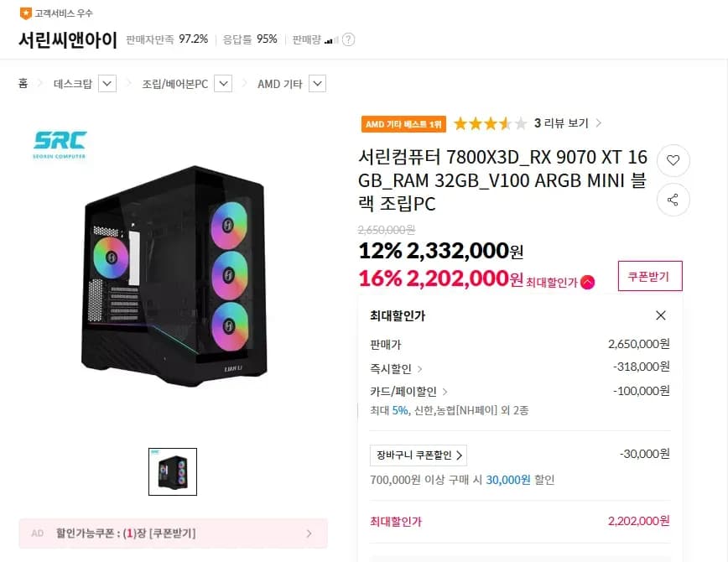Close the 최대할인가 panel with the X
The height and width of the screenshot is (562, 728).
pos(661,315)
